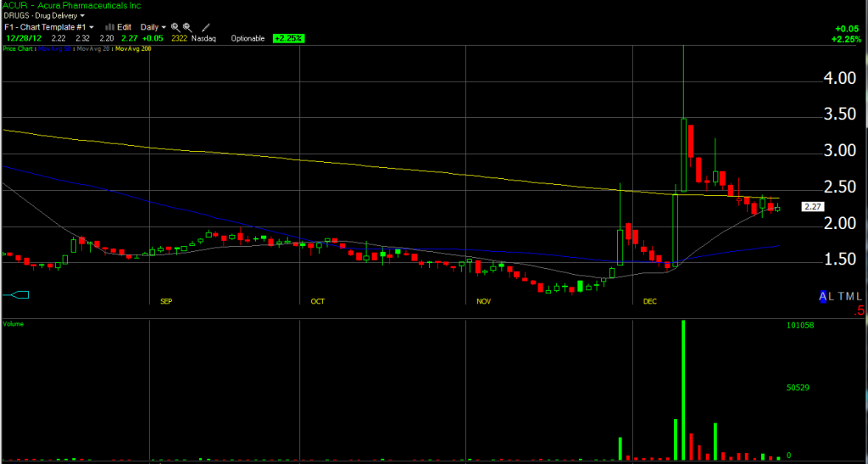The image size is (868, 464).
Task: Click the open price 2.22
Action: (x=58, y=38)
